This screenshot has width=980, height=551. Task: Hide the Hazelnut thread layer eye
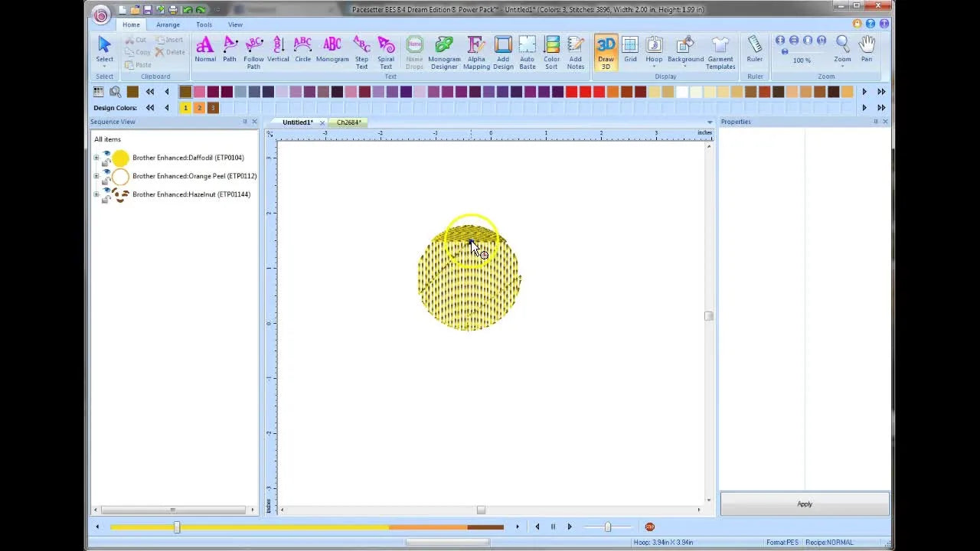[106, 190]
